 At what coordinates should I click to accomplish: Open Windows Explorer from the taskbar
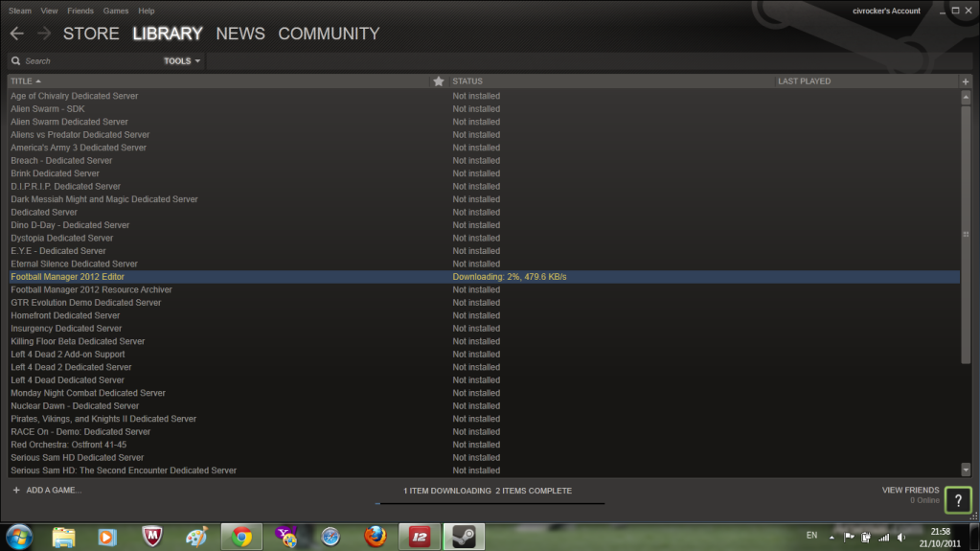coord(63,538)
